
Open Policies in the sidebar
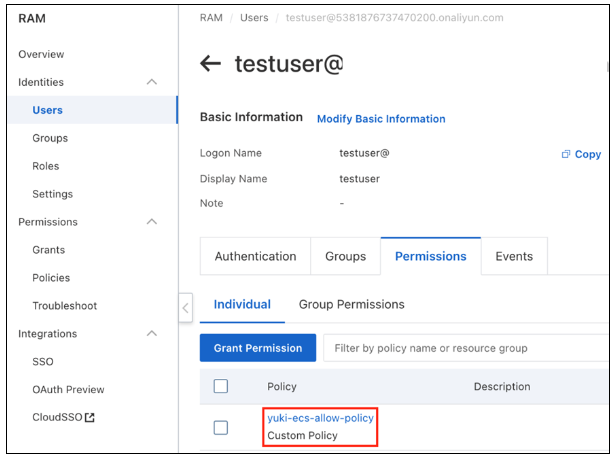click(51, 278)
